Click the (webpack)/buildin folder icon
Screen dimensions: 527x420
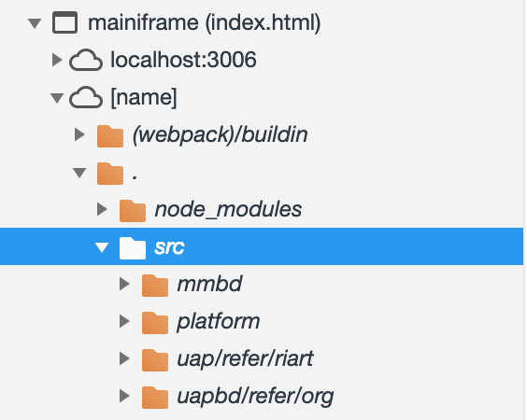(x=110, y=135)
